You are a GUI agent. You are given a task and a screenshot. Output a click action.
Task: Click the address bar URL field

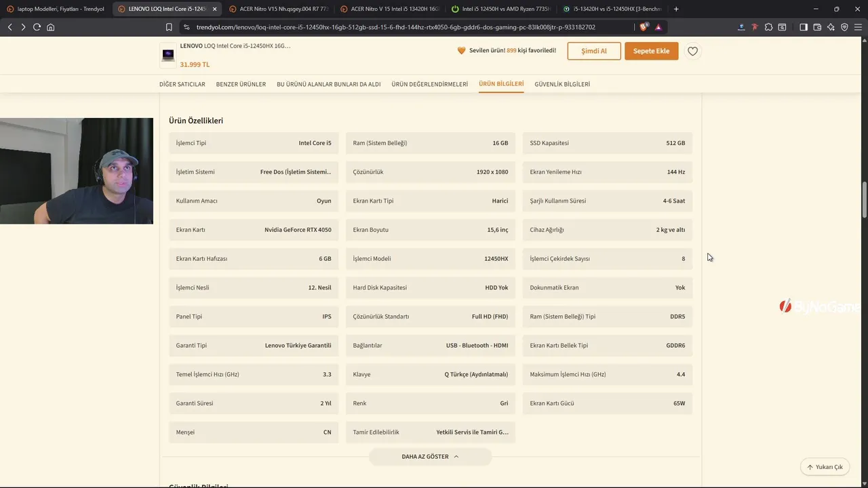coord(395,27)
